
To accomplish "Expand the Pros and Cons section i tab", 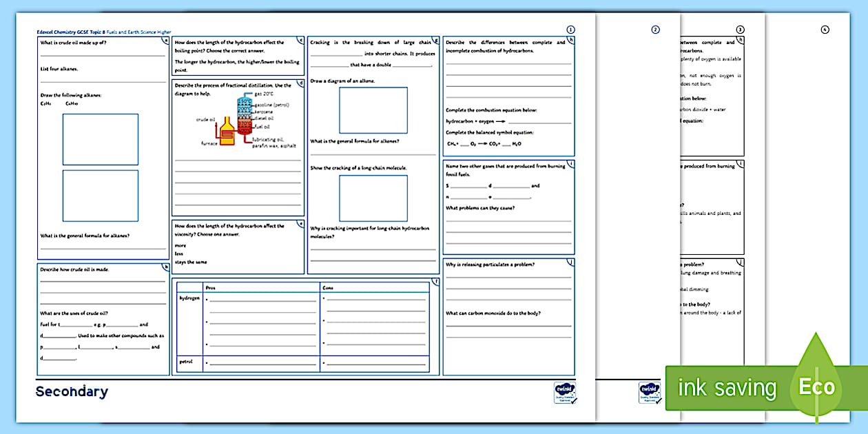I will [x=435, y=282].
